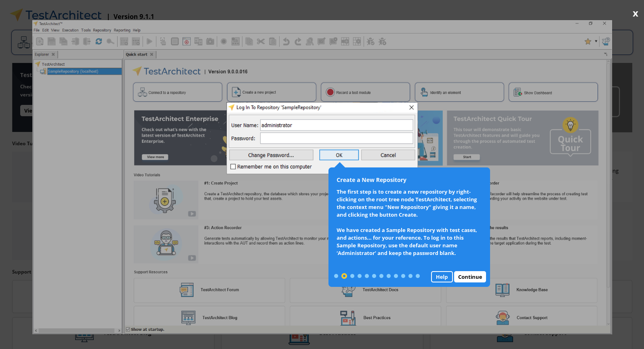Image resolution: width=644 pixels, height=349 pixels.
Task: Open the Edit menu
Action: coord(45,30)
